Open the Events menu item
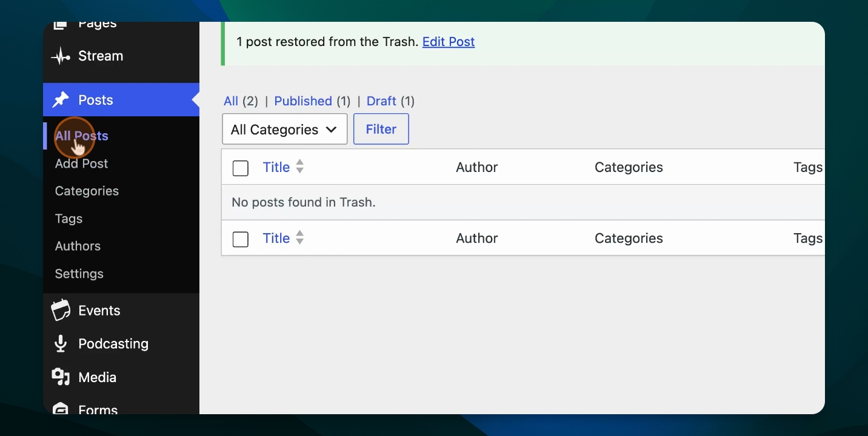 [99, 311]
